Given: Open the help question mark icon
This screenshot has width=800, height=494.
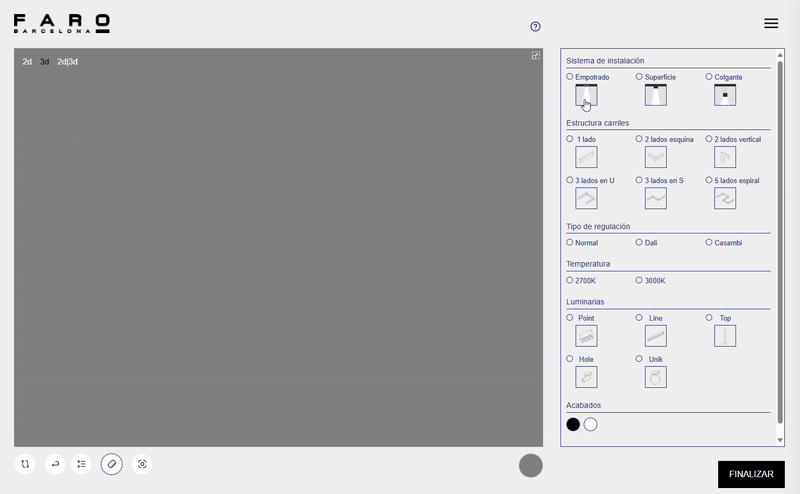Looking at the screenshot, I should click(536, 27).
